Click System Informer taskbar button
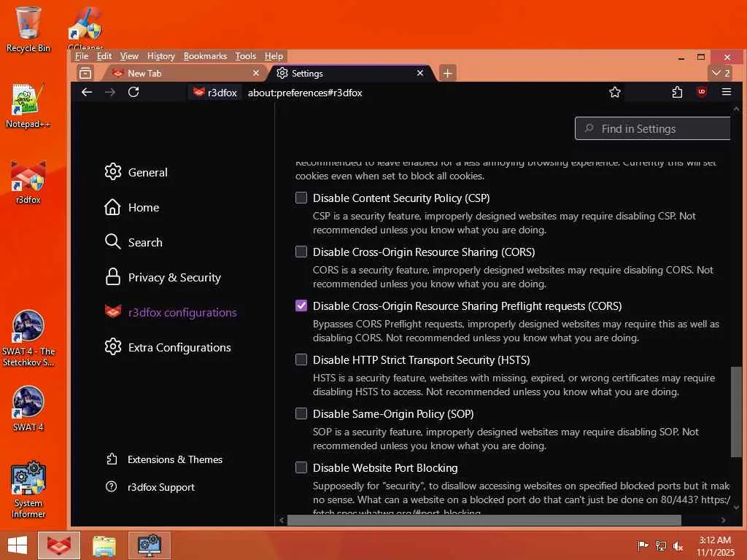 149,545
